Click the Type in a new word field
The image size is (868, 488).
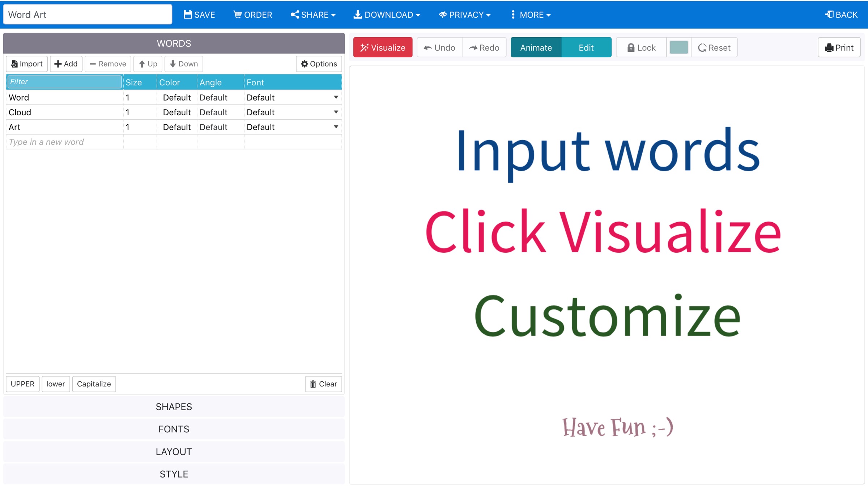point(64,142)
